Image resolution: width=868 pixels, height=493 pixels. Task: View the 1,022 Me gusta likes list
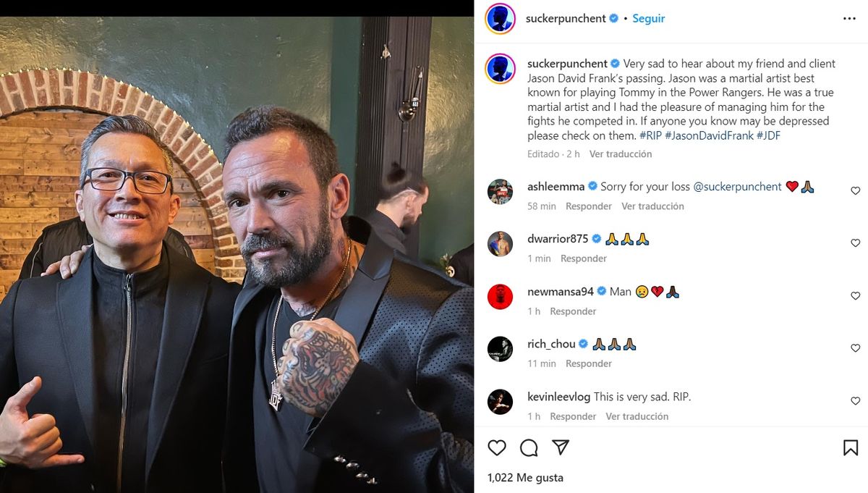pyautogui.click(x=525, y=478)
